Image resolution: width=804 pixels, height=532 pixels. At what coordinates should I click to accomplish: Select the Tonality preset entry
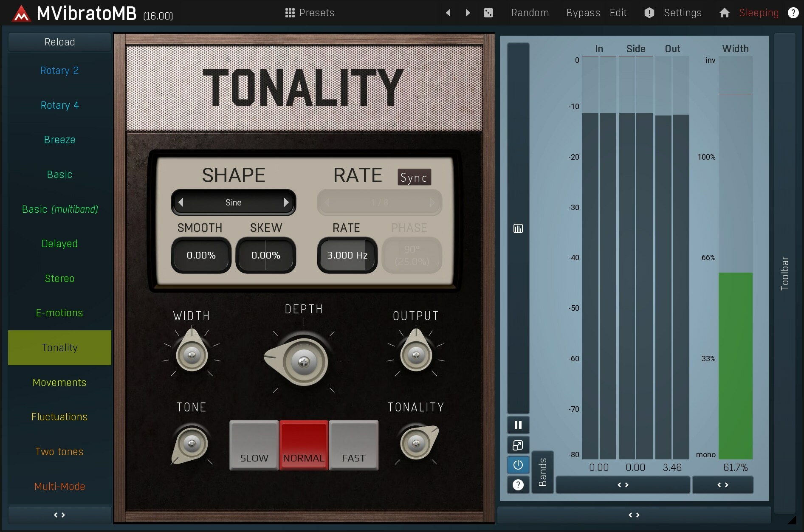tap(59, 347)
